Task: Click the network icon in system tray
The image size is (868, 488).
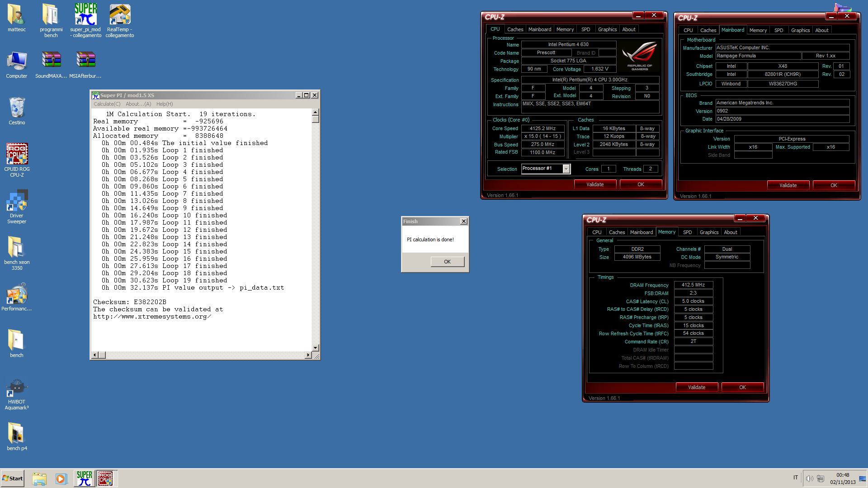Action: 821,479
